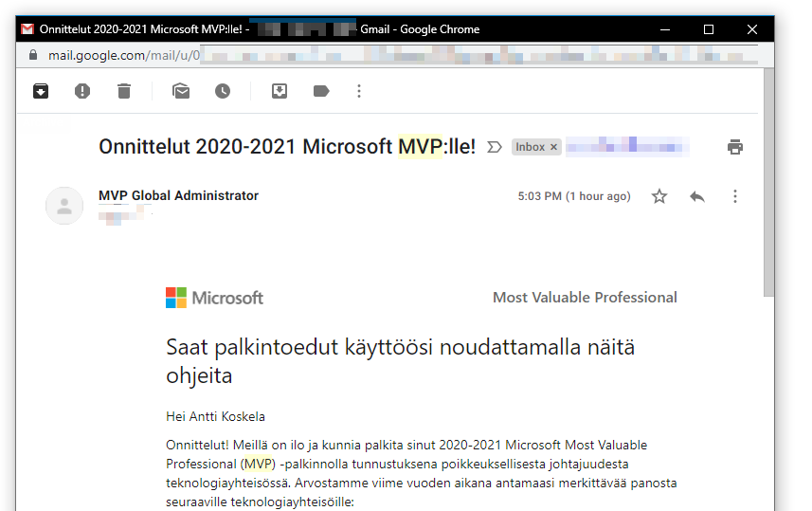Click the Chrome address bar URL
This screenshot has height=511, width=812.
(x=124, y=55)
